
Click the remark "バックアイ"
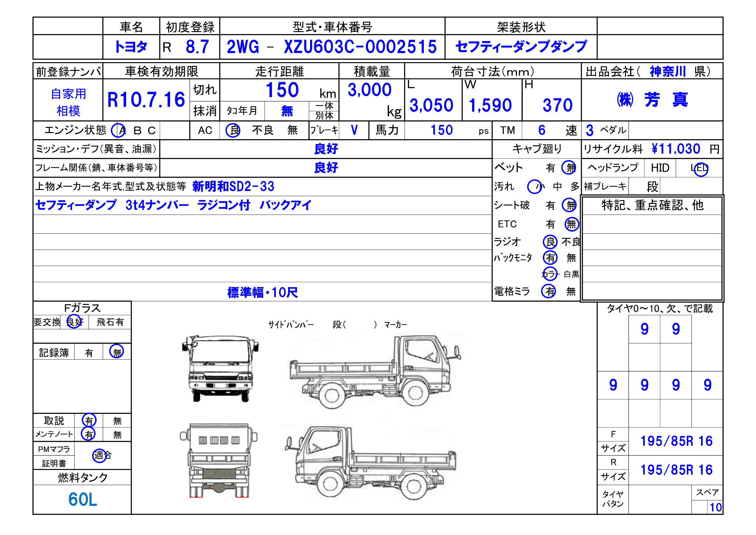click(286, 205)
